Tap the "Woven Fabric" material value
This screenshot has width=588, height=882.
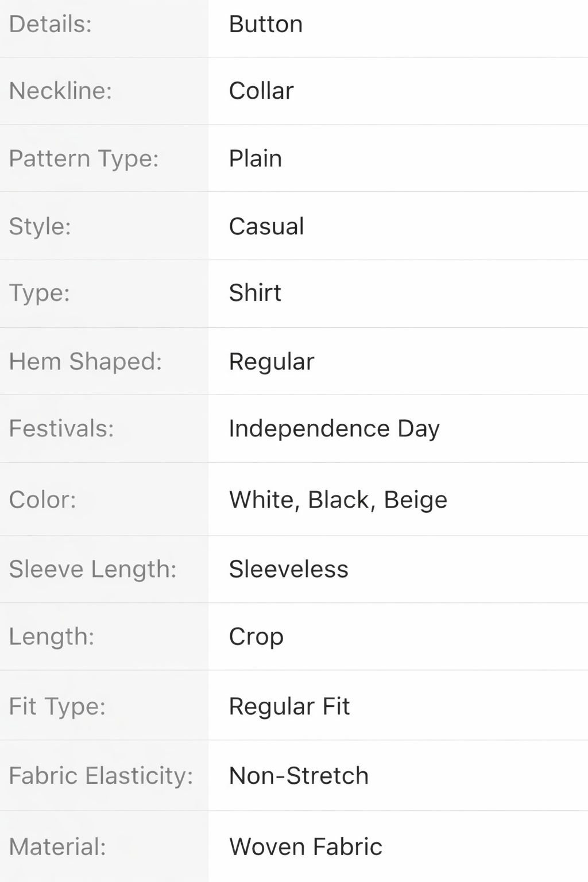coord(305,847)
